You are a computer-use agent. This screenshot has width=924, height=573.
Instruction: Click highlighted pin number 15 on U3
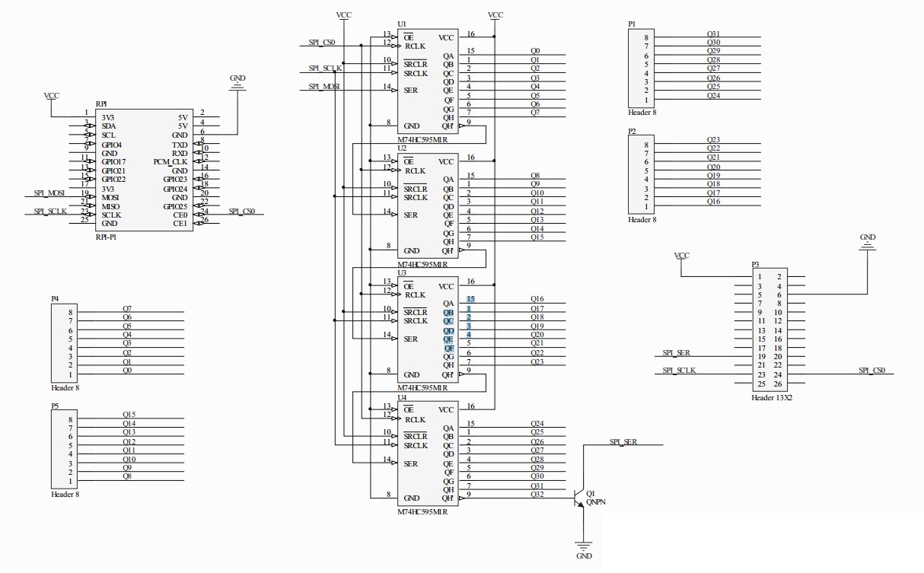(x=471, y=299)
